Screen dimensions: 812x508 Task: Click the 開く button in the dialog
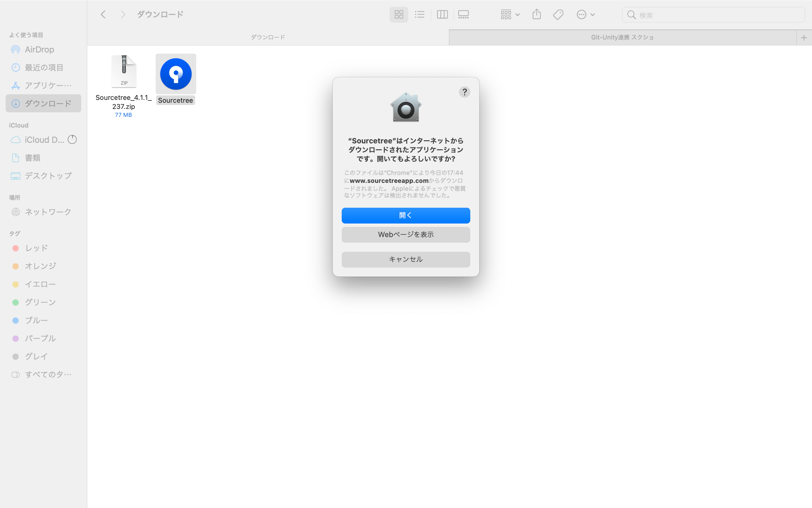tap(406, 215)
